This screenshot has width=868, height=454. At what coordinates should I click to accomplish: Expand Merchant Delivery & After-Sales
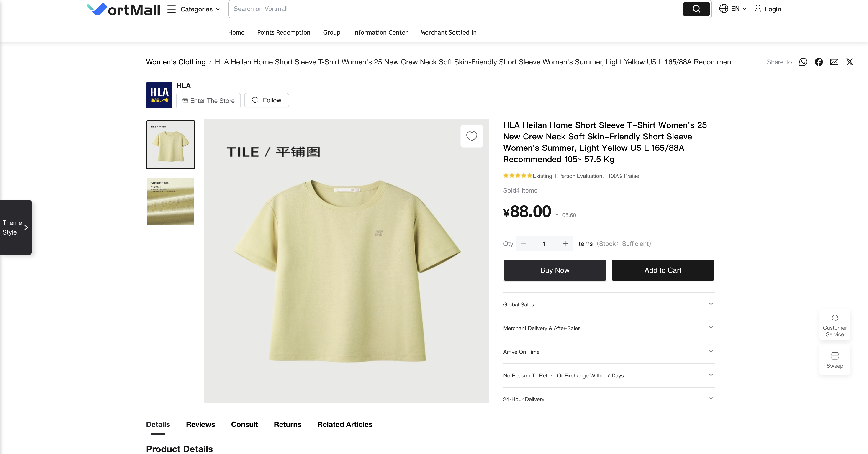click(x=609, y=328)
